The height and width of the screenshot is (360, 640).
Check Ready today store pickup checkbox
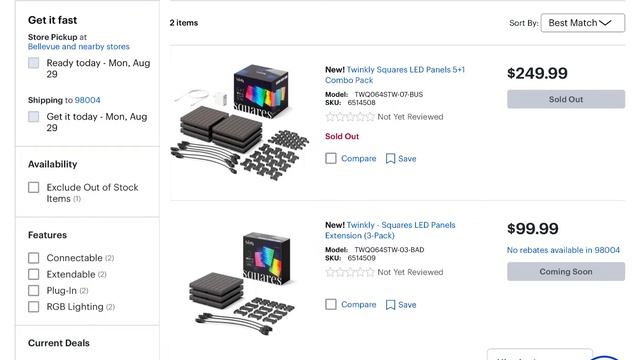(33, 63)
